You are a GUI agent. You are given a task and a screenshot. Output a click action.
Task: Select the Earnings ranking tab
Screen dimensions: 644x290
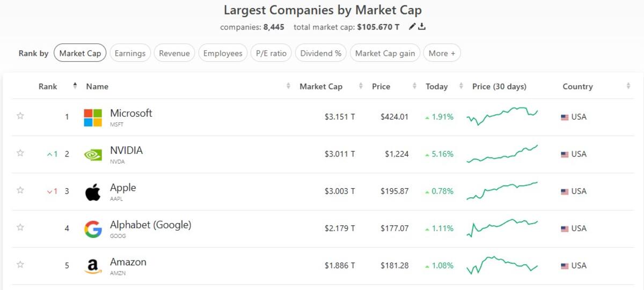click(130, 53)
